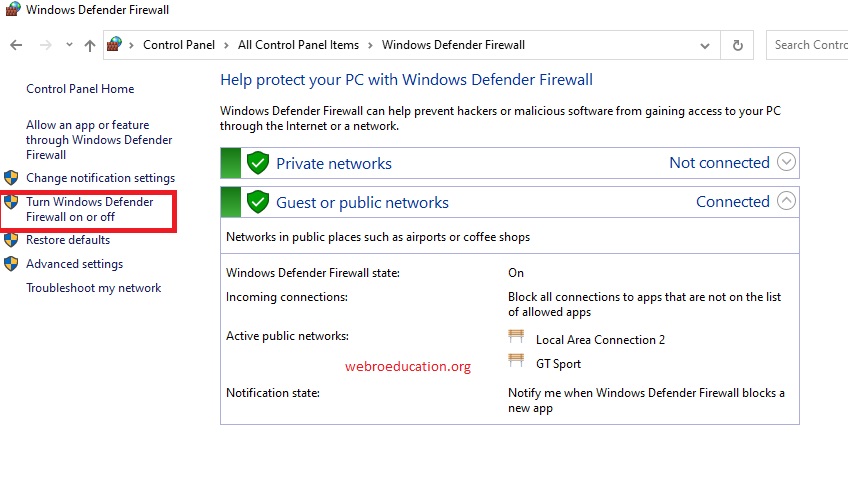Viewport: 848px width, 501px height.
Task: Click shield icon beside Change notification settings
Action: (11, 177)
